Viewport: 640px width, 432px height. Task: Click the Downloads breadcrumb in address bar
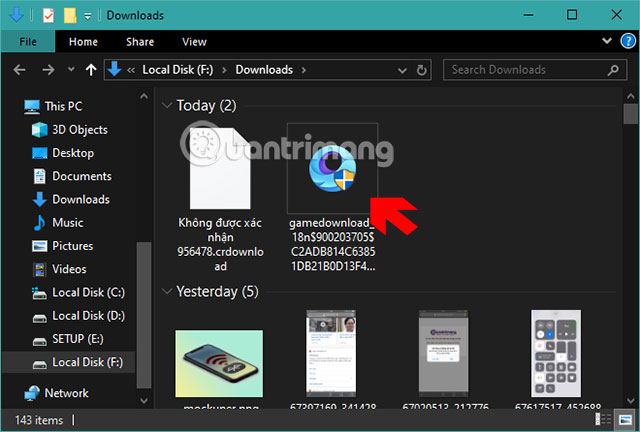(264, 70)
